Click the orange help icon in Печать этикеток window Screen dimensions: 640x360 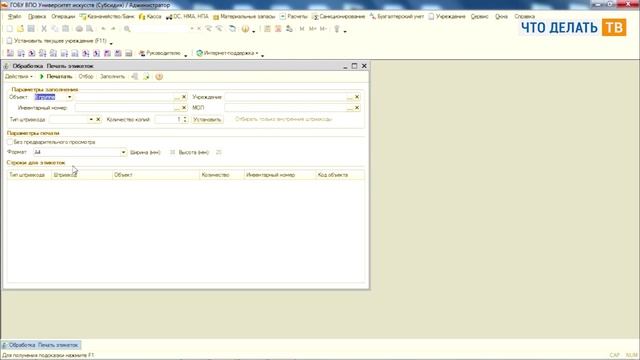pos(159,77)
